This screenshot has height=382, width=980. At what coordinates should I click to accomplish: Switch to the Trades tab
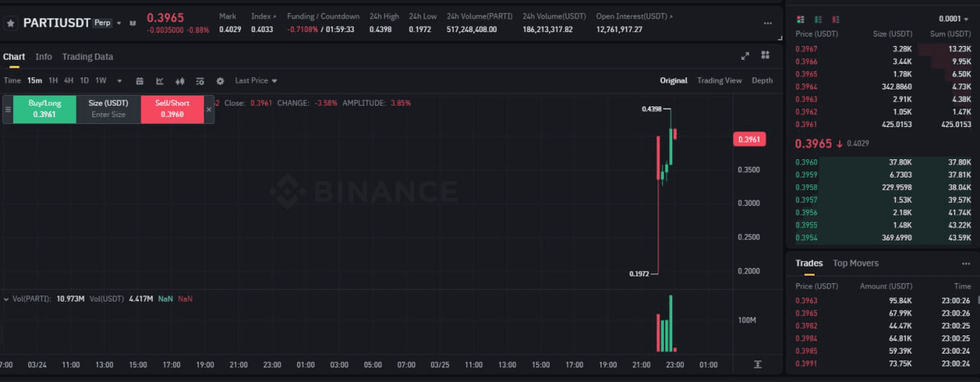pos(808,263)
